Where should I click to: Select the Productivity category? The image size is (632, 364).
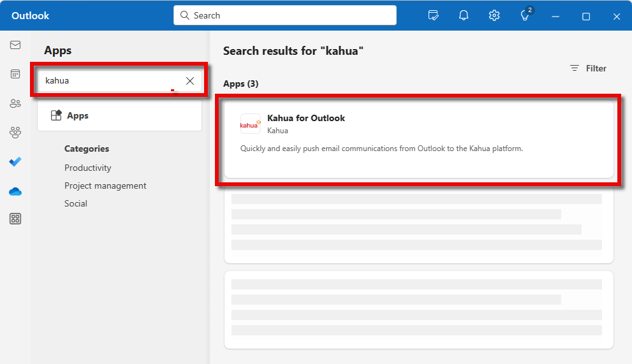pos(88,168)
